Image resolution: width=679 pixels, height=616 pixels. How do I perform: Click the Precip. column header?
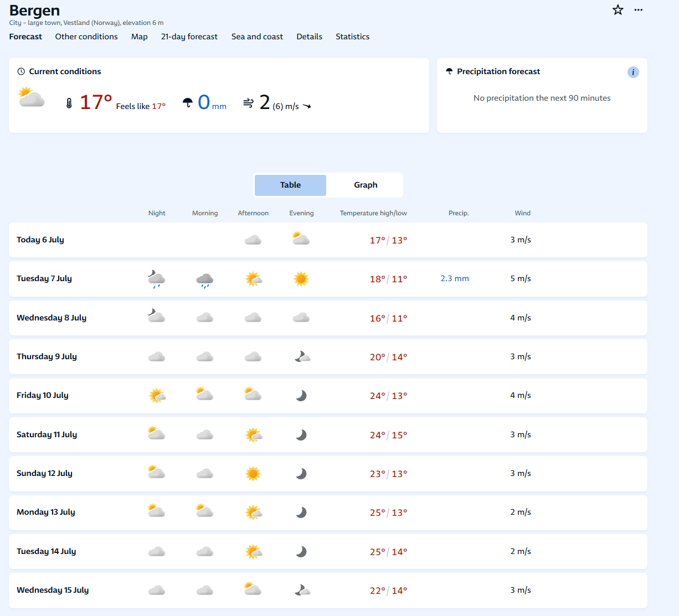[x=459, y=213]
